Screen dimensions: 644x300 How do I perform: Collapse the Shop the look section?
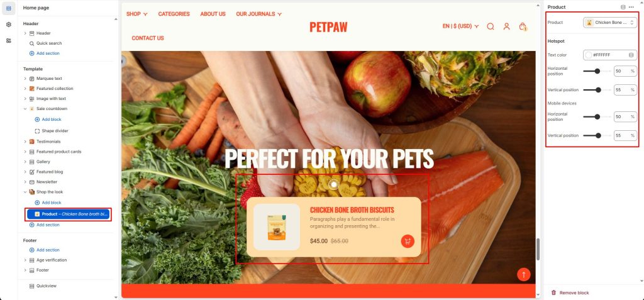[x=25, y=192]
